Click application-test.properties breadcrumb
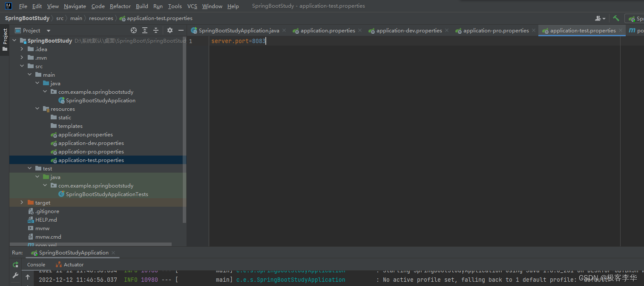This screenshot has height=286, width=644. click(x=156, y=18)
